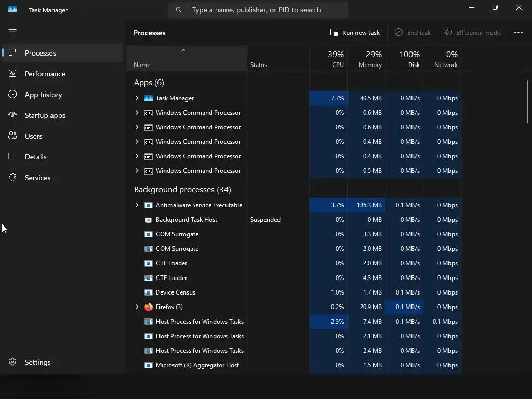Screen dimensions: 532x399
Task: Click the Details list icon
Action: pos(12,156)
